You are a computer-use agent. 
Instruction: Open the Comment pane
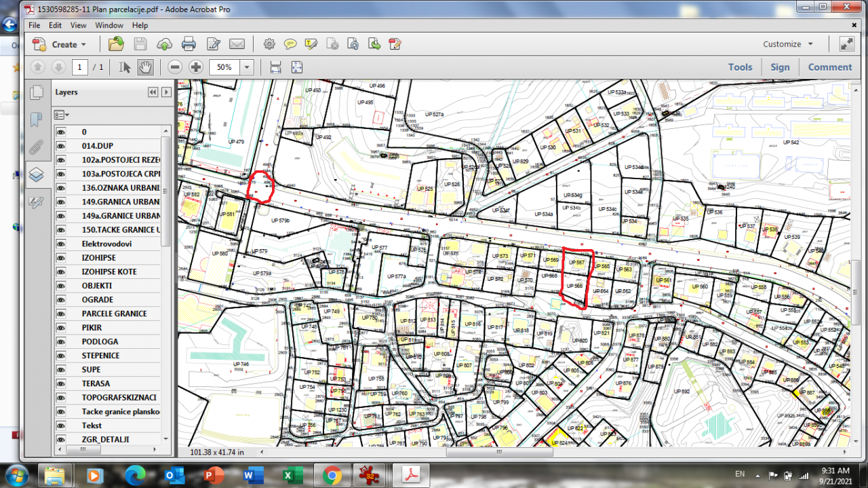pyautogui.click(x=829, y=67)
